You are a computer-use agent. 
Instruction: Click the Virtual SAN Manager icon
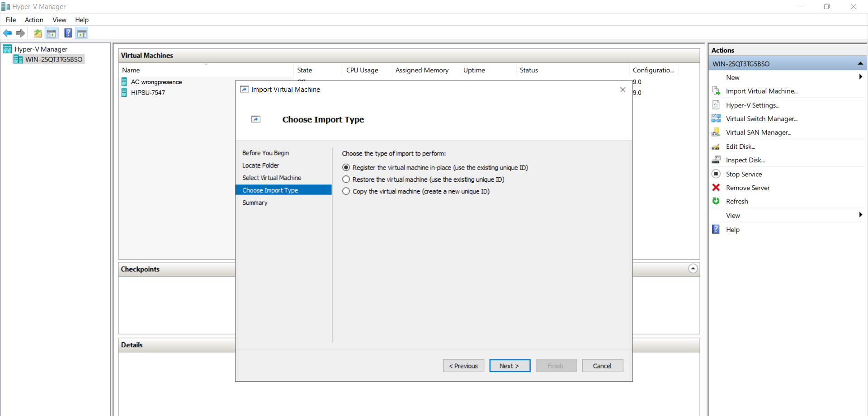point(716,132)
